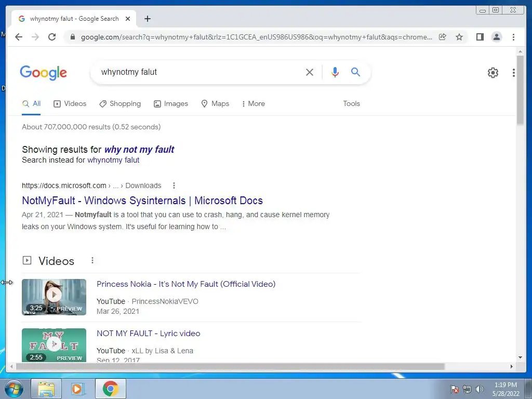Switch to the Shopping tab
532x399 pixels.
[x=120, y=104]
